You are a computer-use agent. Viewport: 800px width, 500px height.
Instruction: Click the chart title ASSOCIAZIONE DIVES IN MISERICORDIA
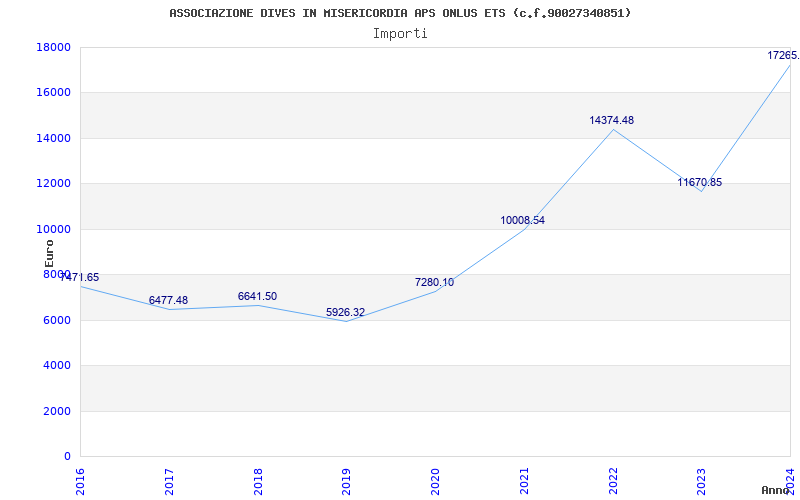[x=400, y=13]
